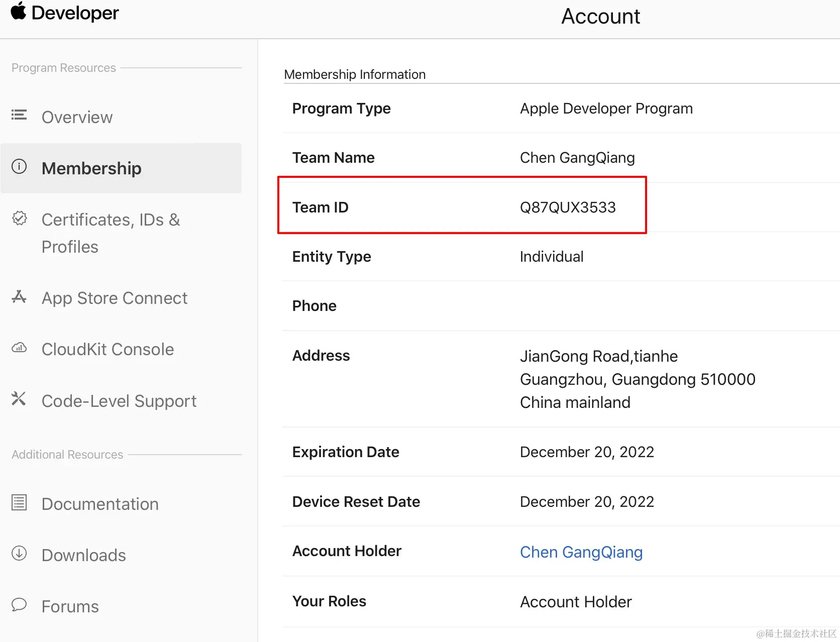Open App Store Connect
Screen dimensions: 840x642
(x=115, y=298)
